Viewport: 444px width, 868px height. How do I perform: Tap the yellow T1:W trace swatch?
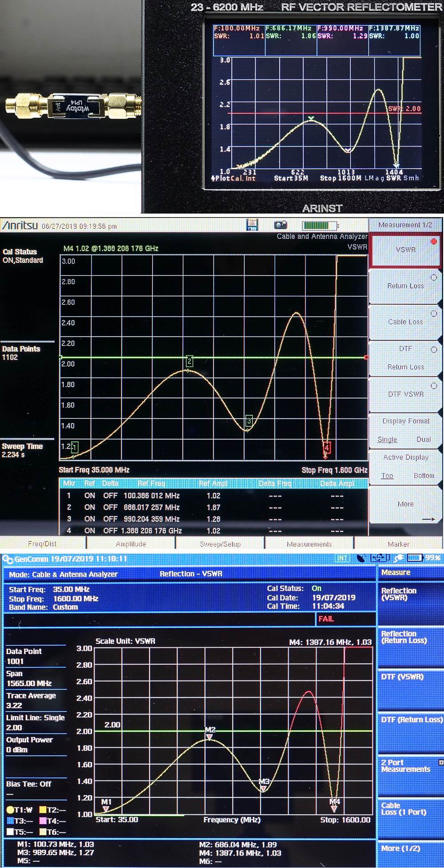coord(10,810)
